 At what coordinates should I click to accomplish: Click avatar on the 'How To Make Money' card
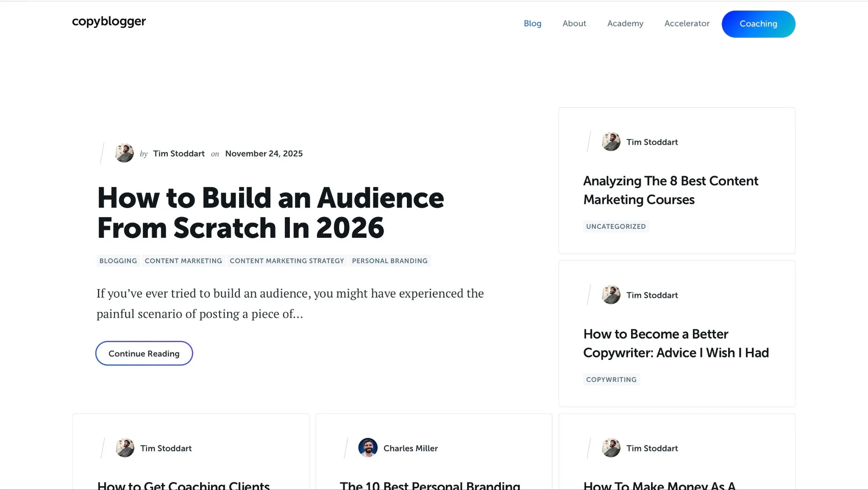[611, 448]
